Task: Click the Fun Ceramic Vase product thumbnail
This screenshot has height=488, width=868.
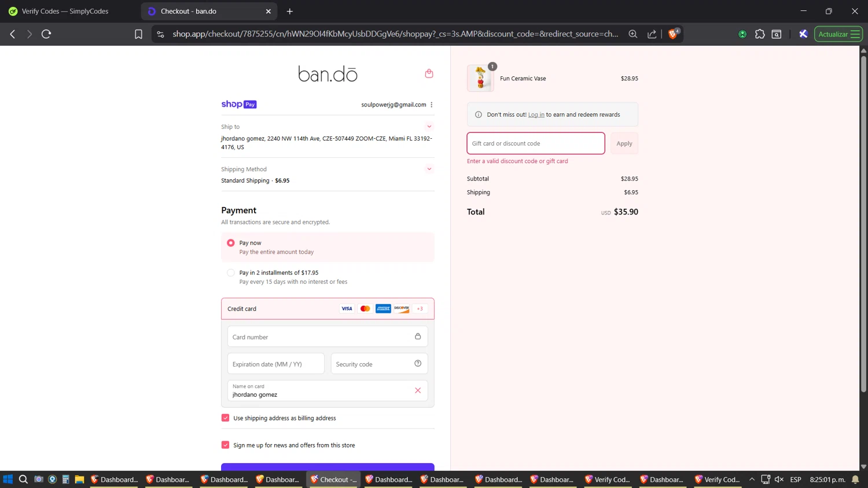Action: click(x=480, y=79)
